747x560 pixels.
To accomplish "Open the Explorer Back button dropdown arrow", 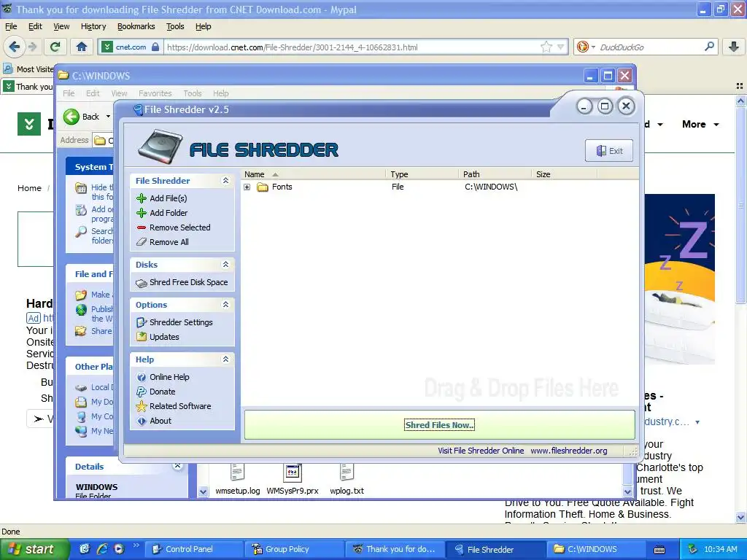I will [x=108, y=117].
